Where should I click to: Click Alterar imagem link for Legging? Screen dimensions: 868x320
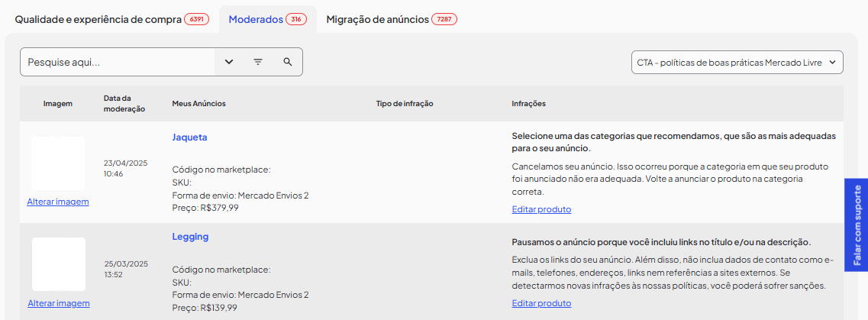pos(59,303)
